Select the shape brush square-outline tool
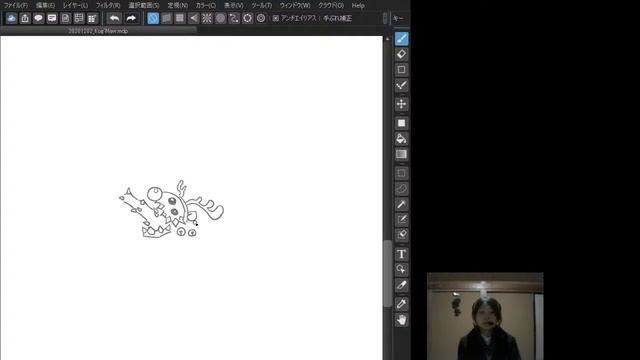Viewport: 640px width, 360px height. coord(402,69)
